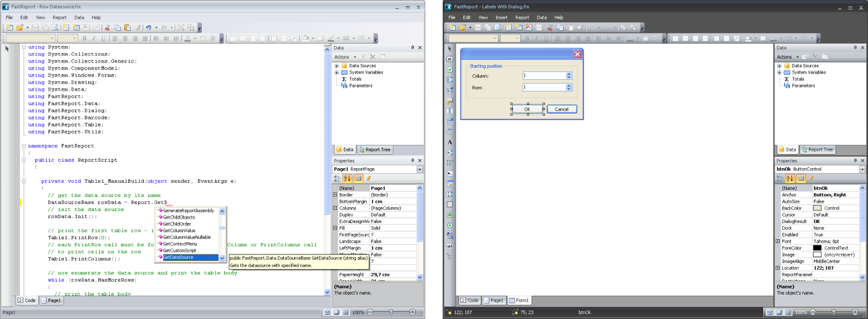Click the Cut scissors icon in Row Datasource window

107,28
